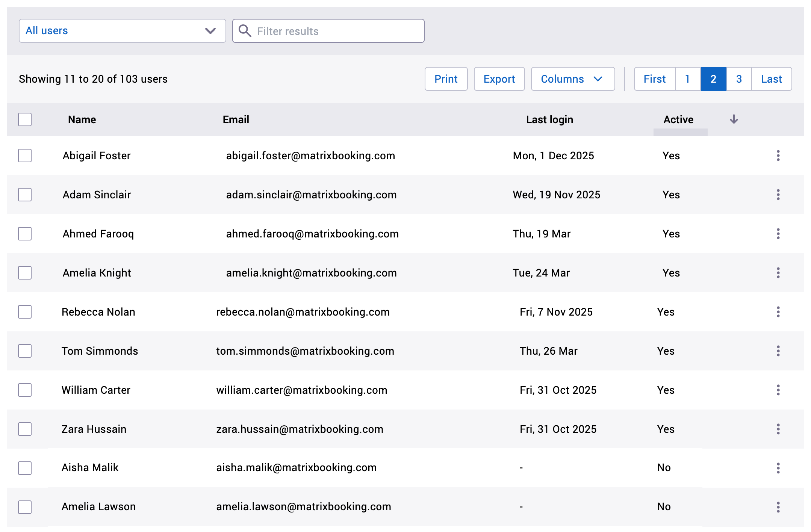811x532 pixels.
Task: Click the actions icon for Tom Simmonds
Action: (x=778, y=351)
